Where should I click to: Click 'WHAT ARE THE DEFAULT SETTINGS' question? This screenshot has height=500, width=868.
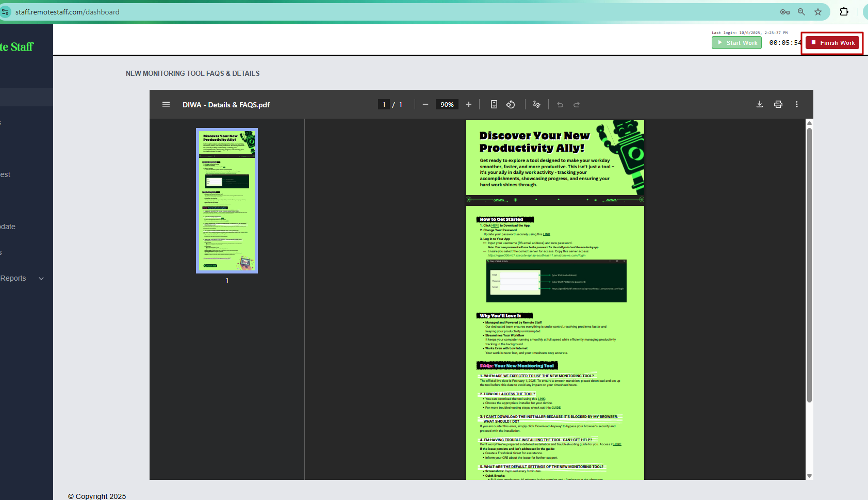click(x=542, y=467)
